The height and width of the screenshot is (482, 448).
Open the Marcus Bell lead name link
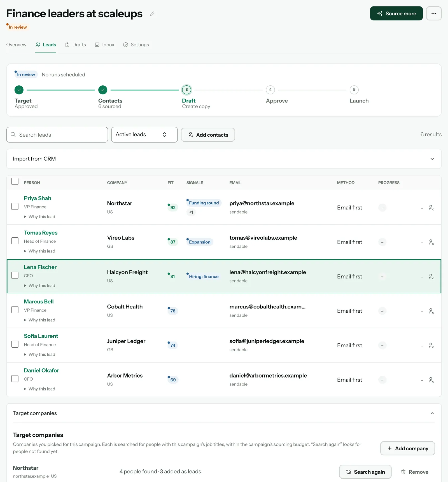39,301
